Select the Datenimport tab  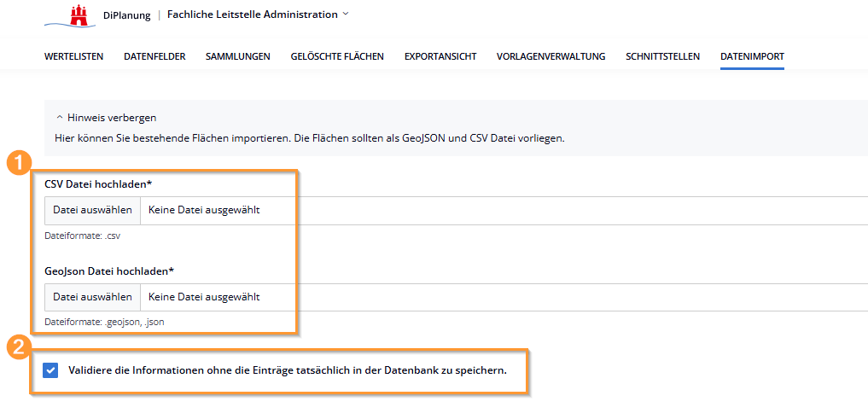coord(752,56)
